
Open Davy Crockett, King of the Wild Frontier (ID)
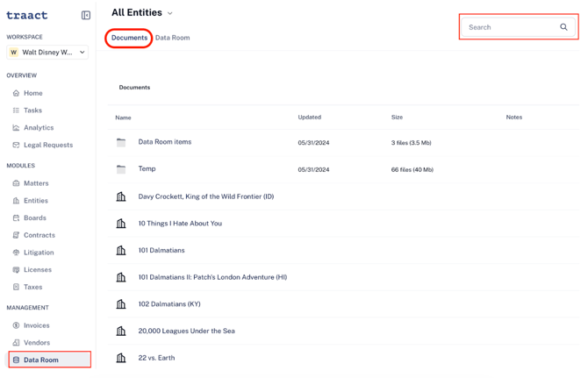(x=206, y=196)
